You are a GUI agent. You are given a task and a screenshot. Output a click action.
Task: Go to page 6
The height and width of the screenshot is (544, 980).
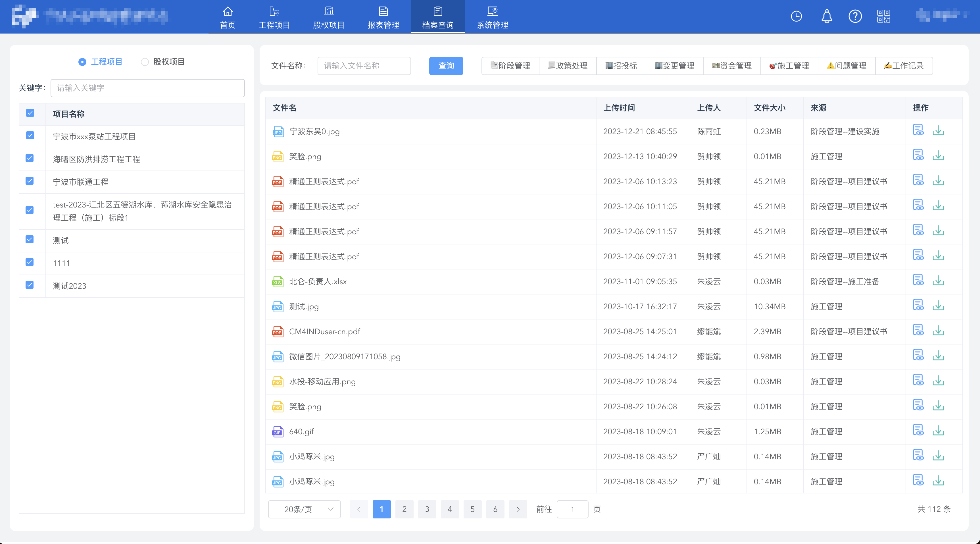[495, 509]
